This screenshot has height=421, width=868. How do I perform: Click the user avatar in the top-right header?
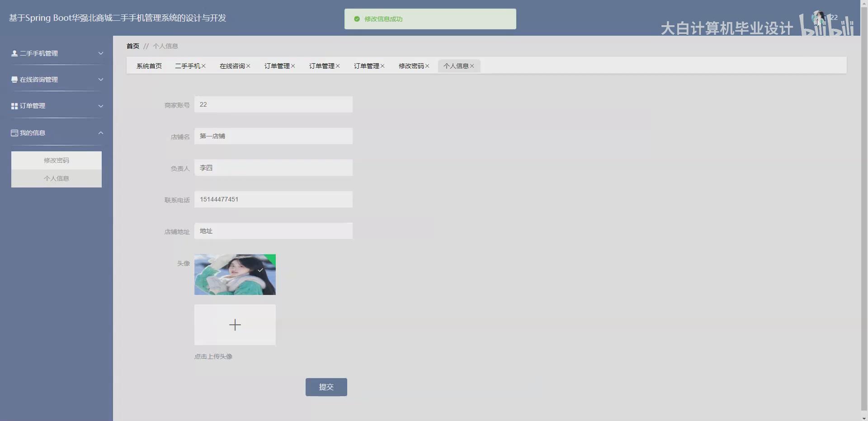[x=819, y=18]
